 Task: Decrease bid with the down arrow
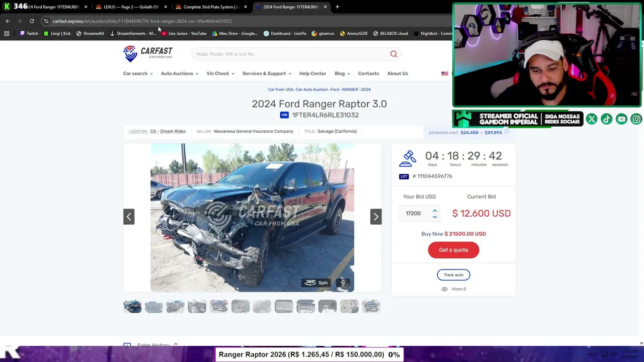tap(435, 217)
